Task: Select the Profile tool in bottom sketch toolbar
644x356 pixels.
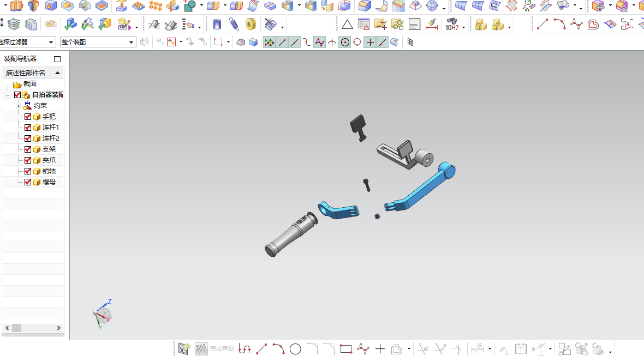Action: click(245, 349)
